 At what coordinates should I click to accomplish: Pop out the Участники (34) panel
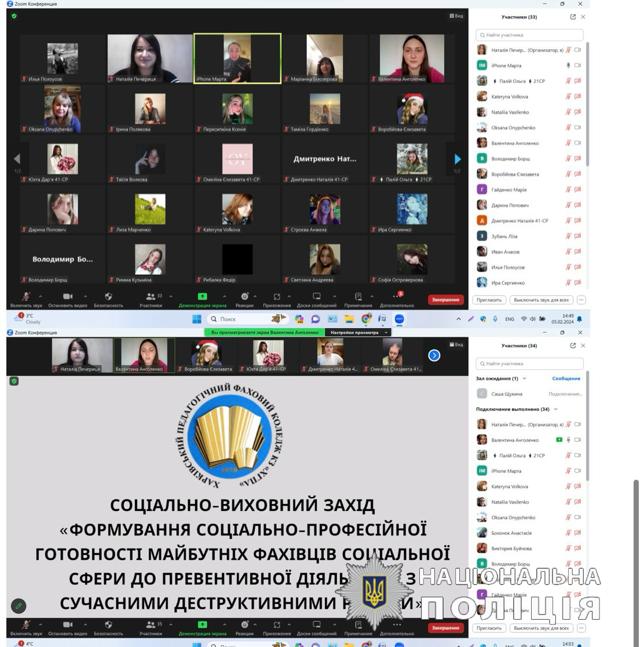(573, 345)
